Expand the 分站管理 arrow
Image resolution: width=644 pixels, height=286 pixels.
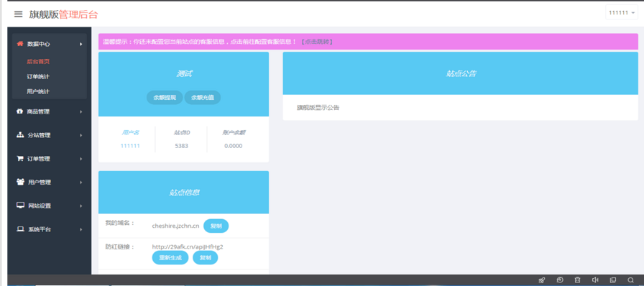[x=81, y=135]
